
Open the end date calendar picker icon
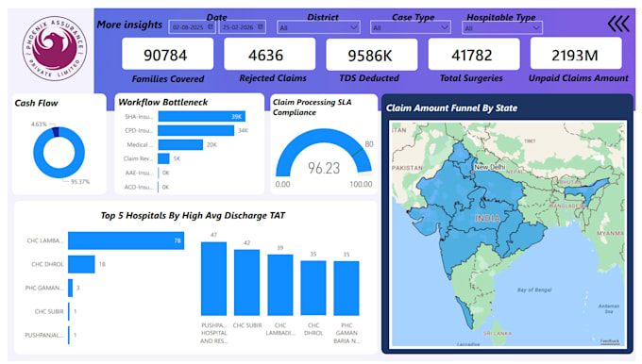[x=260, y=26]
